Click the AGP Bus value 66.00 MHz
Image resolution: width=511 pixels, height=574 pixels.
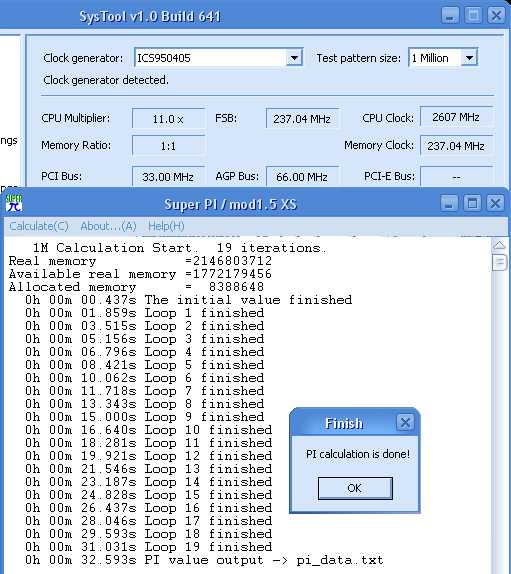pos(302,176)
